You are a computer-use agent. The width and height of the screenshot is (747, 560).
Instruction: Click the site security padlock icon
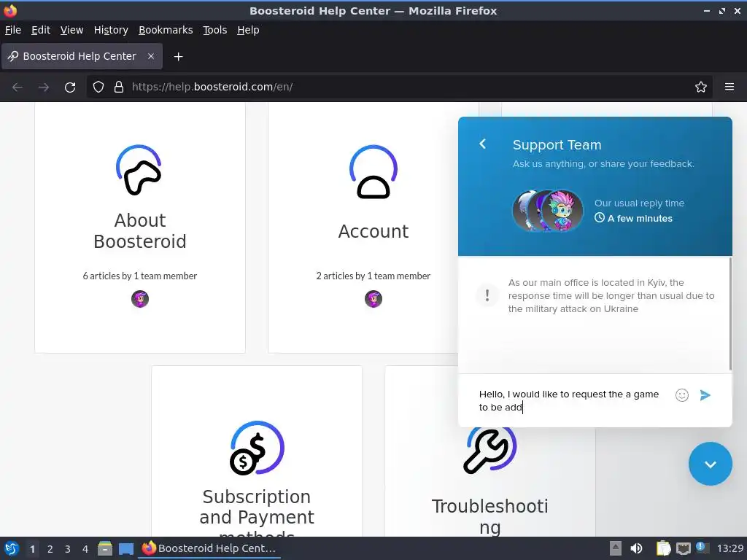(119, 87)
